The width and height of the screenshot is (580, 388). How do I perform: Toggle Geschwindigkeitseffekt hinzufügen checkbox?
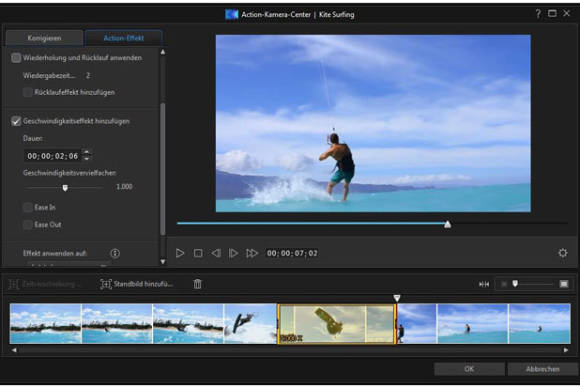(16, 121)
